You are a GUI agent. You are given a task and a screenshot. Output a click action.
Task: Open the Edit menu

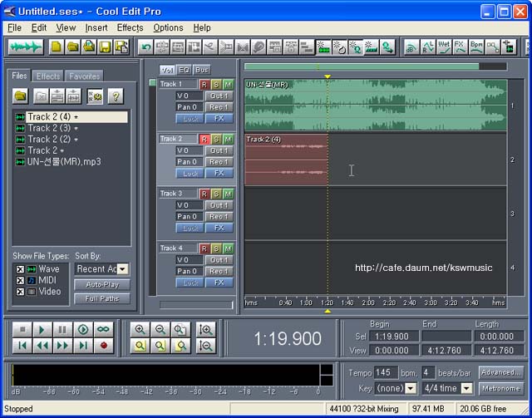[39, 27]
